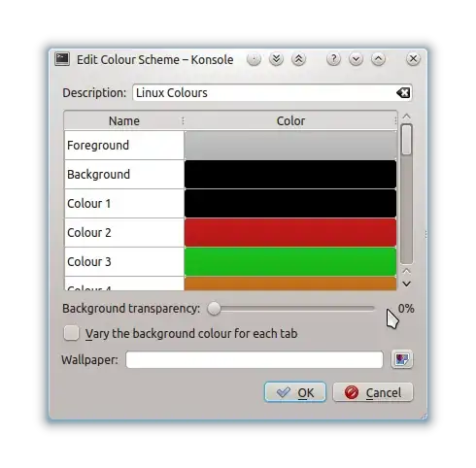Viewport: 476px width, 468px height.
Task: Pick the Background black colour swatch
Action: (290, 175)
